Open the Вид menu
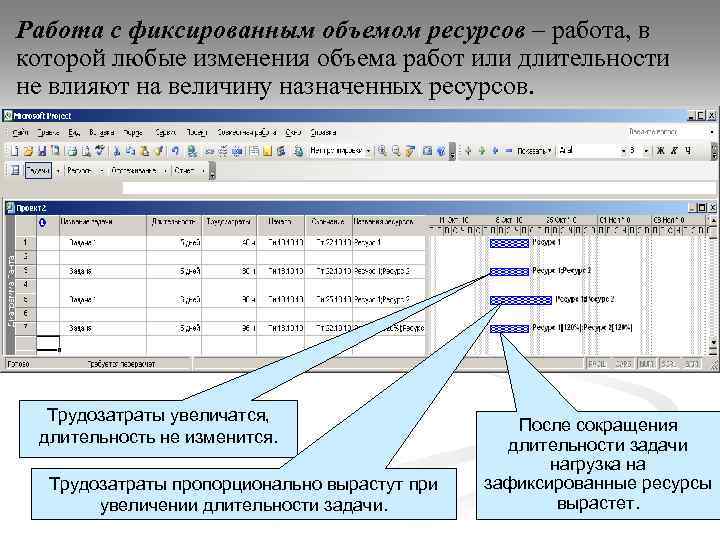Screen dimensions: 720x540 [x=74, y=133]
